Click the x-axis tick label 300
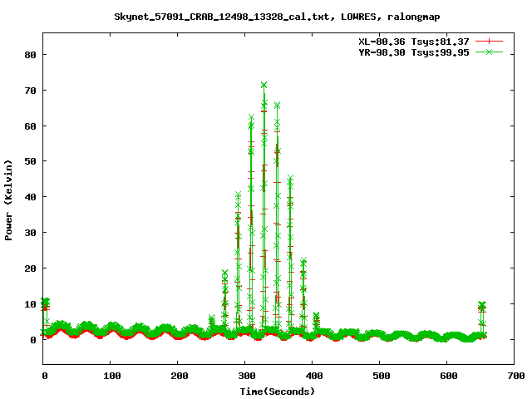This screenshot has width=532, height=399. pos(247,376)
